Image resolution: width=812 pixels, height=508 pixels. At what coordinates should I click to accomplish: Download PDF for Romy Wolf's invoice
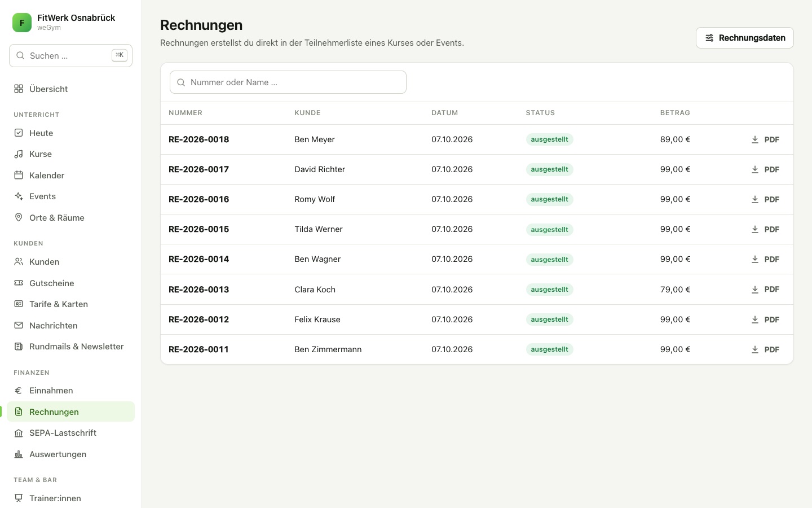tap(765, 199)
